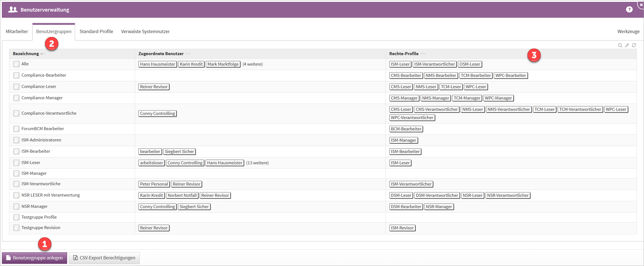644x266 pixels.
Task: Click the row icon next to Alle
Action: coord(16,64)
